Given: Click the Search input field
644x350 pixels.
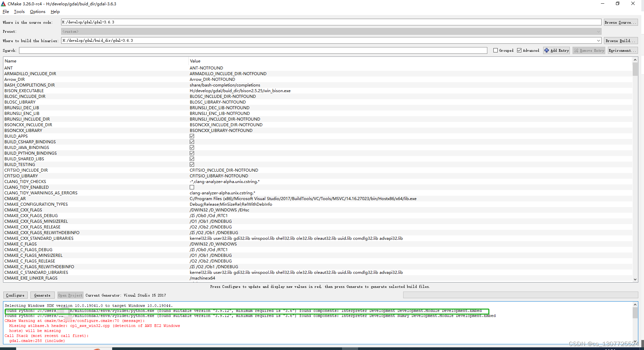Looking at the screenshot, I should [x=253, y=50].
